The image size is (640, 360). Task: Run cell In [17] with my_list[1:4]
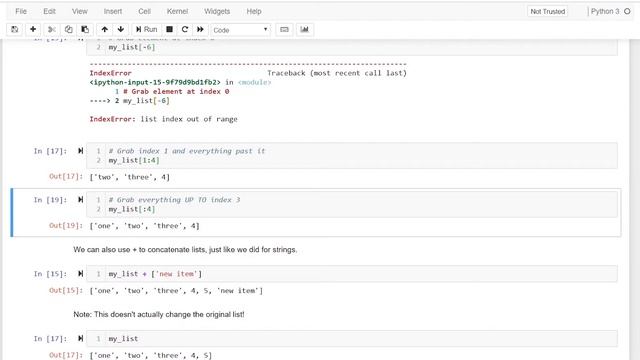[x=80, y=151]
